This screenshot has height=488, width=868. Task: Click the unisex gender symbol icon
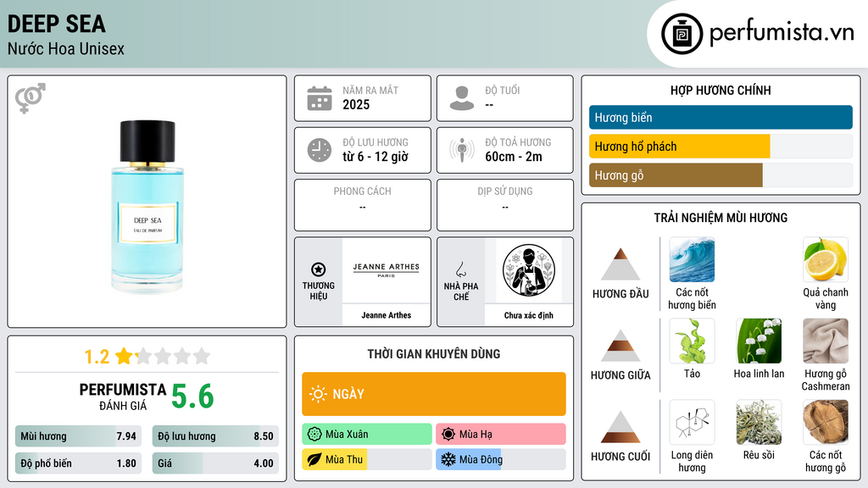pos(30,98)
